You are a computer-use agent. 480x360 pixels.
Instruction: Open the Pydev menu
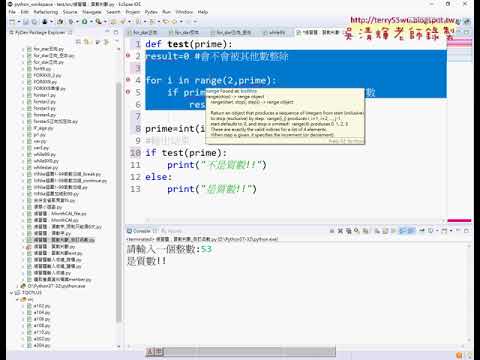point(151,12)
